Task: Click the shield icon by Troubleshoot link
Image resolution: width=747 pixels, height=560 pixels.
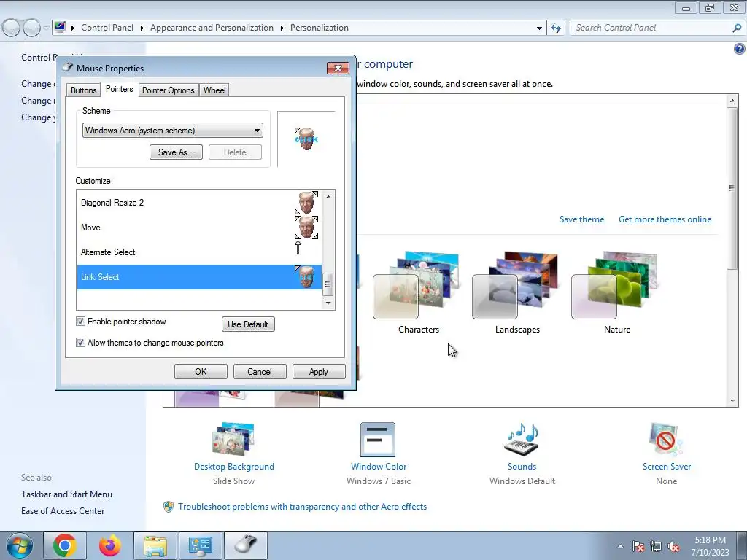Action: coord(169,507)
